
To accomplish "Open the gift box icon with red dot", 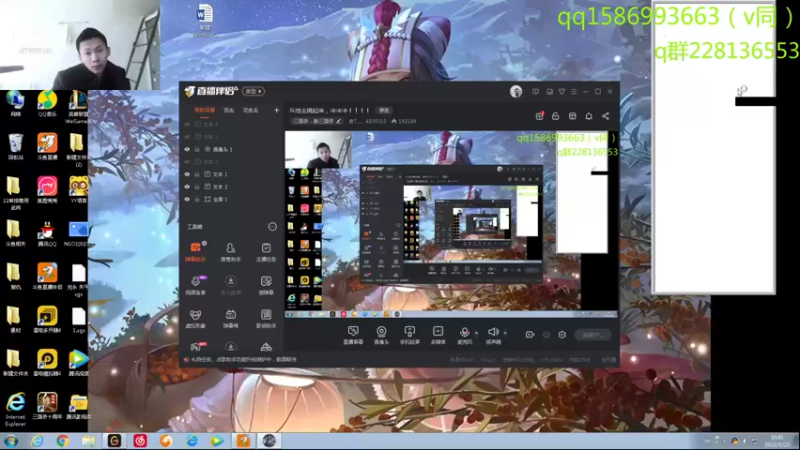I will click(540, 116).
